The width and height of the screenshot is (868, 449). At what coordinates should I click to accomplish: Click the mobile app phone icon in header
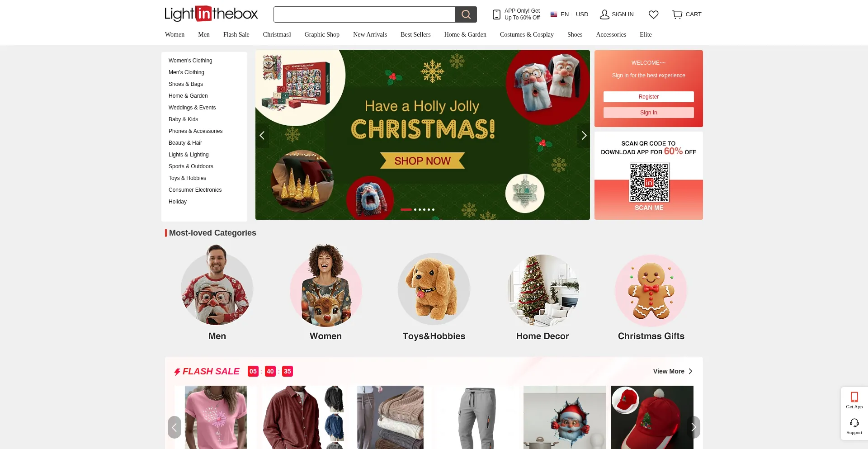coord(496,14)
